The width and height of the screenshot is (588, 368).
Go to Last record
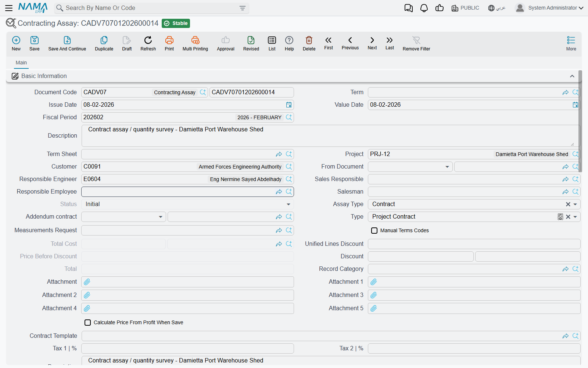tap(390, 43)
